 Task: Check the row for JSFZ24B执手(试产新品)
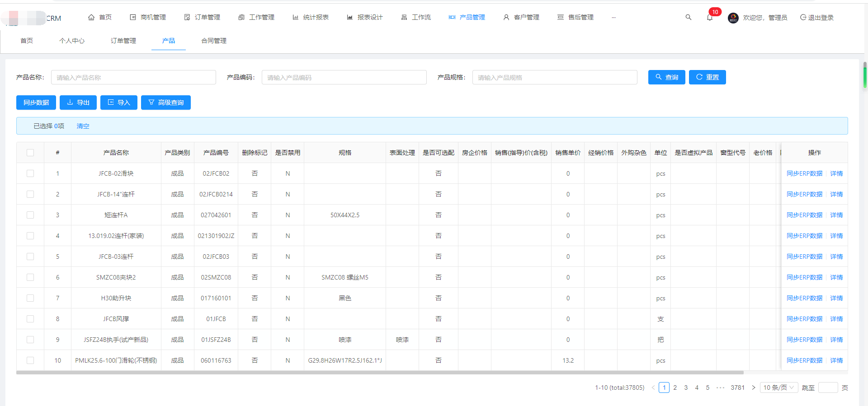(x=30, y=340)
